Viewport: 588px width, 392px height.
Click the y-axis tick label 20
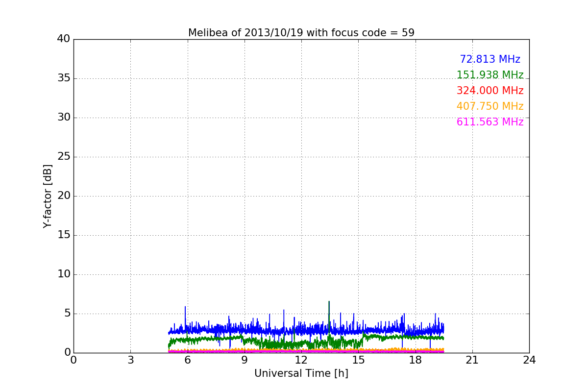pyautogui.click(x=64, y=196)
